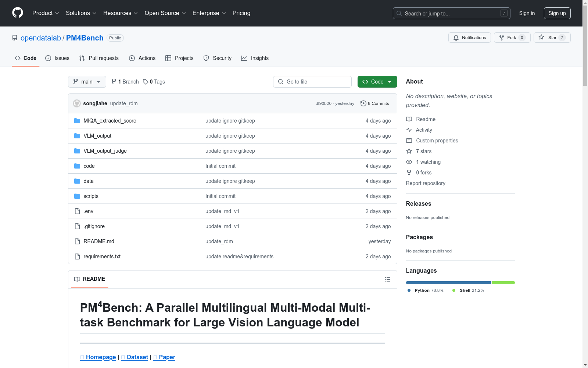View the 1 Branch link
The width and height of the screenshot is (588, 368).
pos(125,82)
